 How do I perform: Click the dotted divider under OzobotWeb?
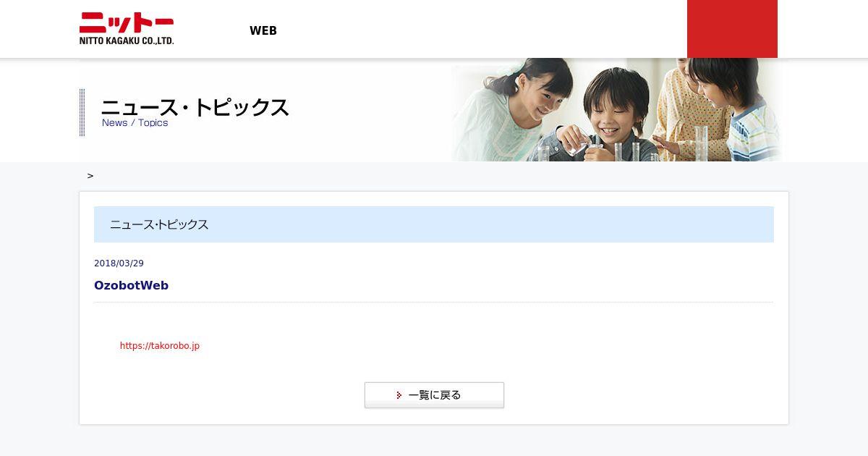coord(434,302)
